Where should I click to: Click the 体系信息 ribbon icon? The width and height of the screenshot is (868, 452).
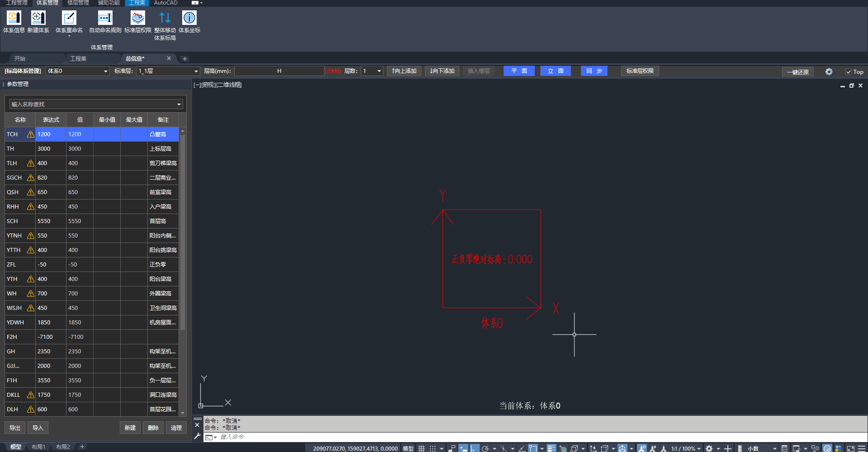14,18
